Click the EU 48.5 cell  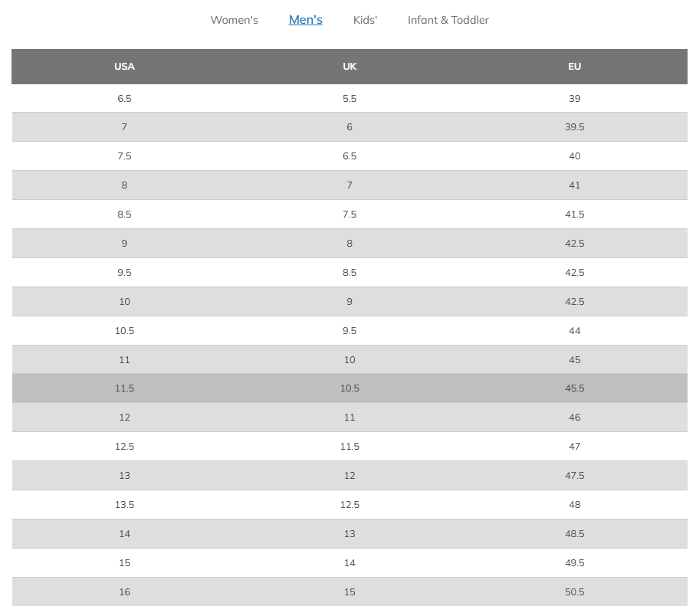coord(575,534)
